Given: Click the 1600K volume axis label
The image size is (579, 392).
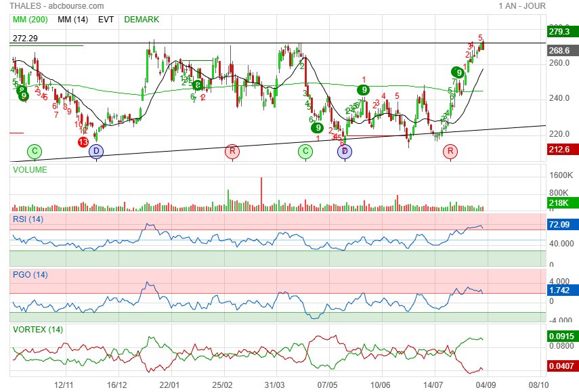Looking at the screenshot, I should point(561,175).
